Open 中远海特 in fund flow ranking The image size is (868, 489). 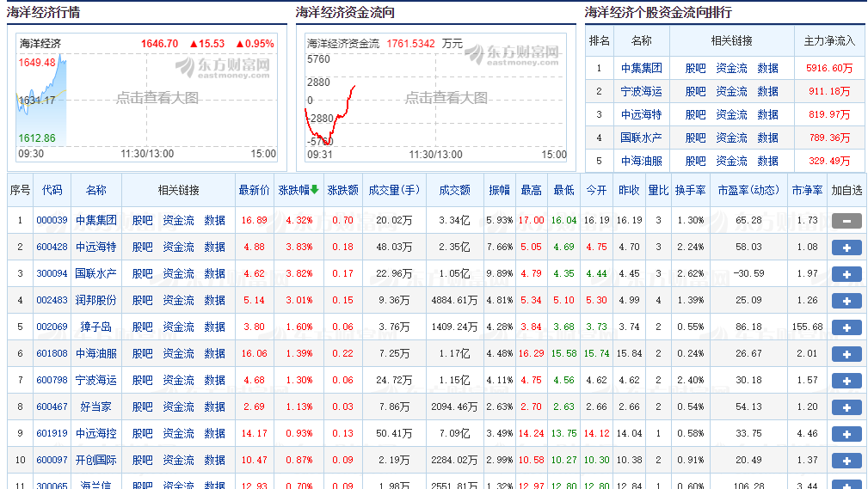click(641, 114)
